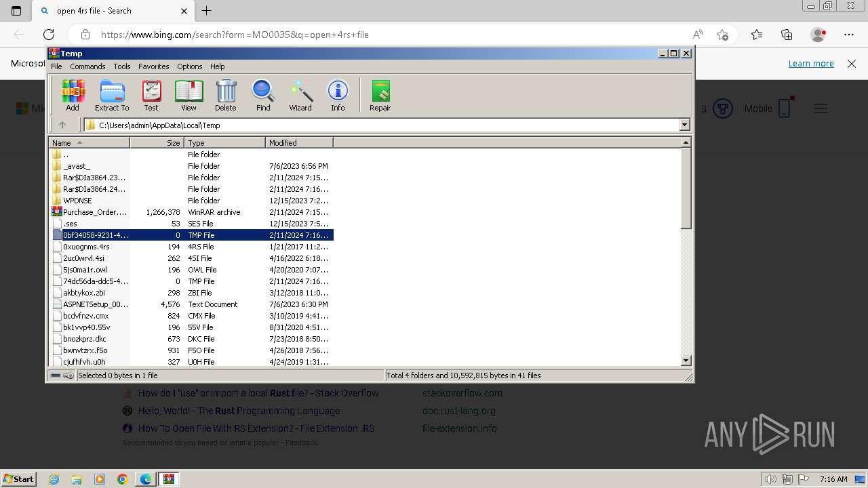This screenshot has width=868, height=488.
Task: Open the Tools menu
Action: 122,66
